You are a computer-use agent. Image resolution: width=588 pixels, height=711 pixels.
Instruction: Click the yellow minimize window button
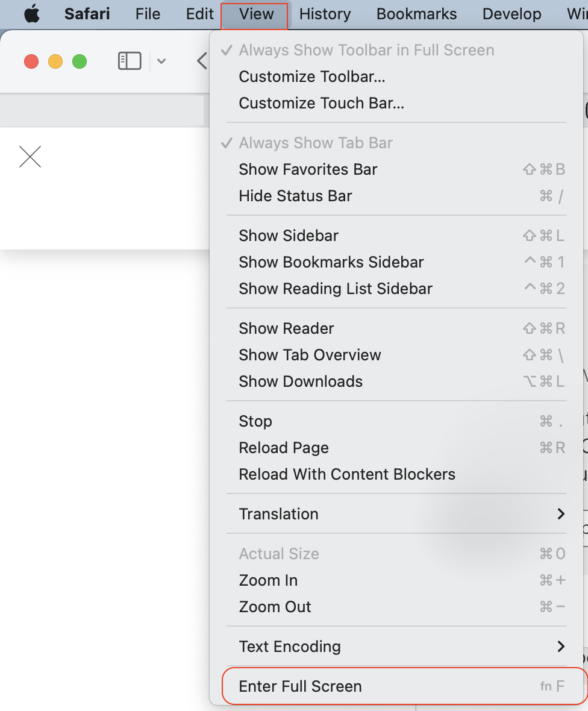[55, 61]
